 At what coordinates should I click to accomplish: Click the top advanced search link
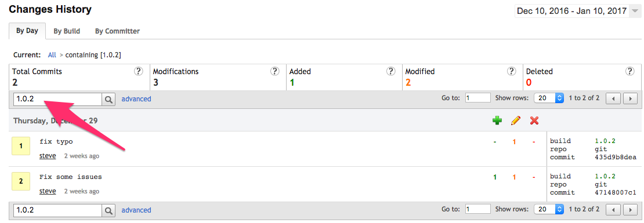pos(136,99)
